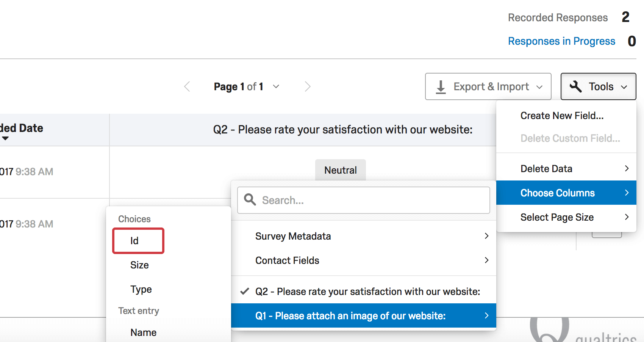644x342 pixels.
Task: Click the Neutral response value
Action: click(x=340, y=170)
